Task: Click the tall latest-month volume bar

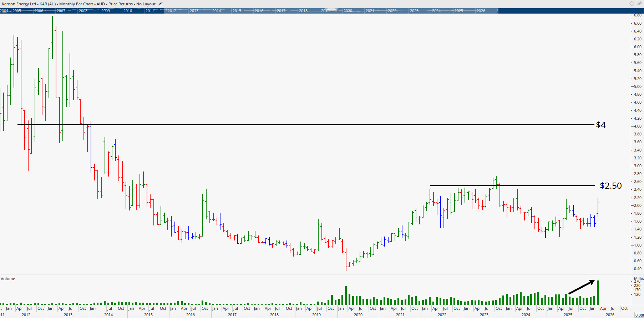Action: [598, 293]
